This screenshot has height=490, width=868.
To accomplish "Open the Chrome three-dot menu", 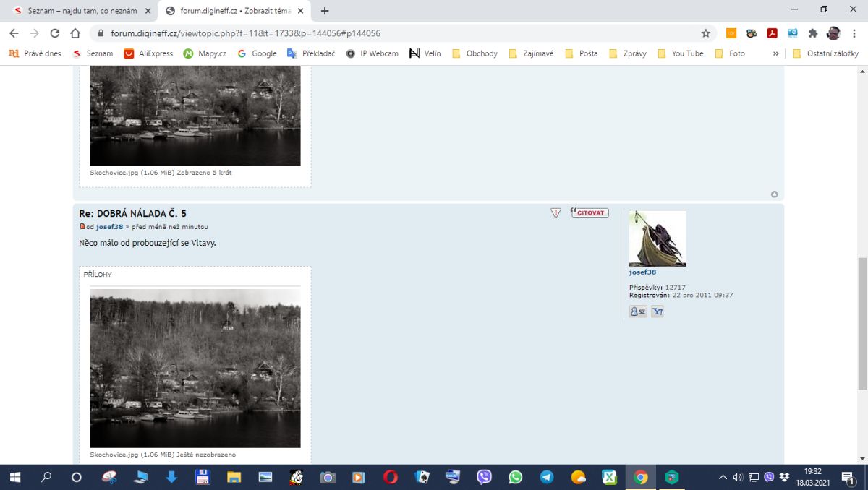I will pyautogui.click(x=854, y=33).
